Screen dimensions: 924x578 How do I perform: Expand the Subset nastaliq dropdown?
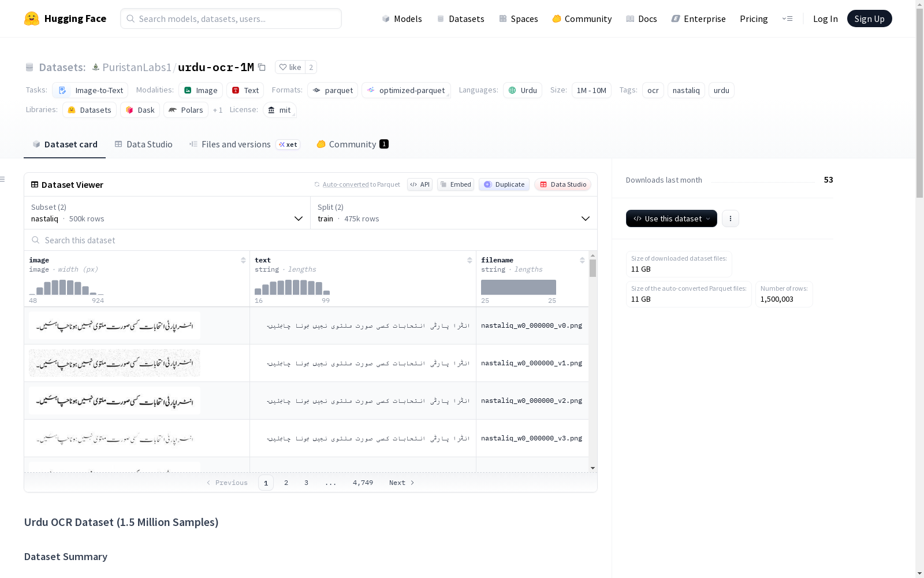[x=167, y=213]
